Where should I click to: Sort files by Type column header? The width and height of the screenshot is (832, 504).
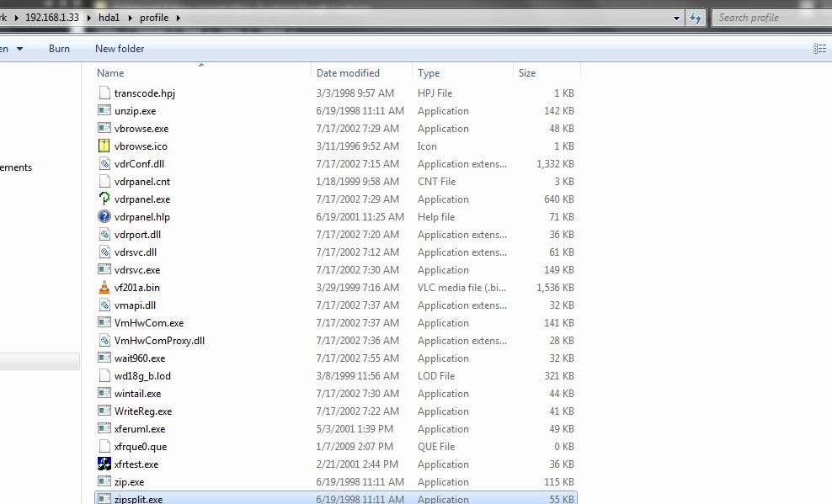click(x=429, y=73)
